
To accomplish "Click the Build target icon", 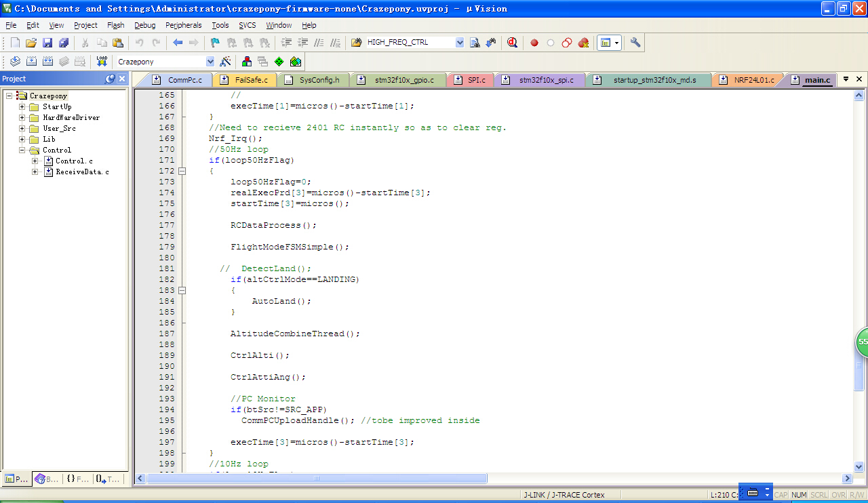I will (31, 62).
